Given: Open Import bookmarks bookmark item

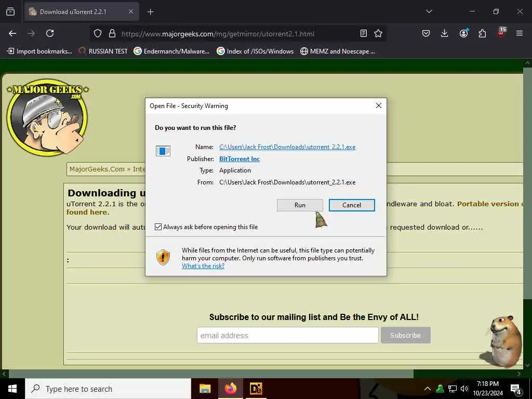Looking at the screenshot, I should point(39,51).
